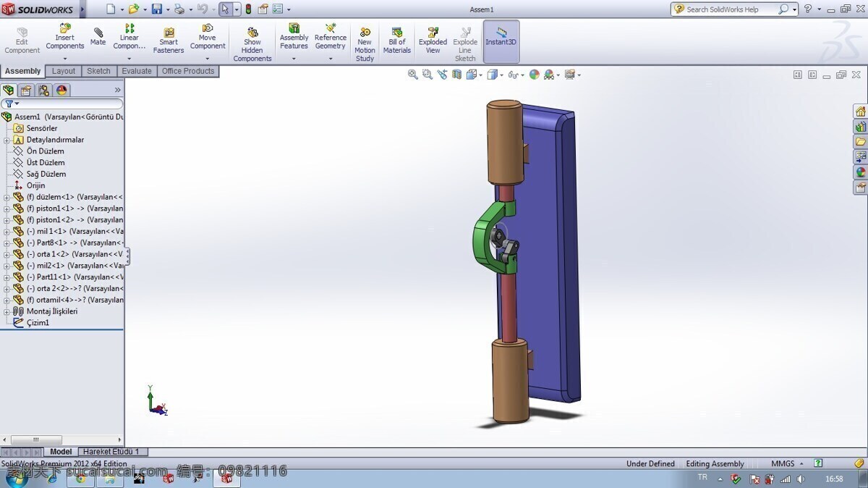Image resolution: width=868 pixels, height=488 pixels.
Task: Click the Windows Start button
Action: (x=16, y=479)
